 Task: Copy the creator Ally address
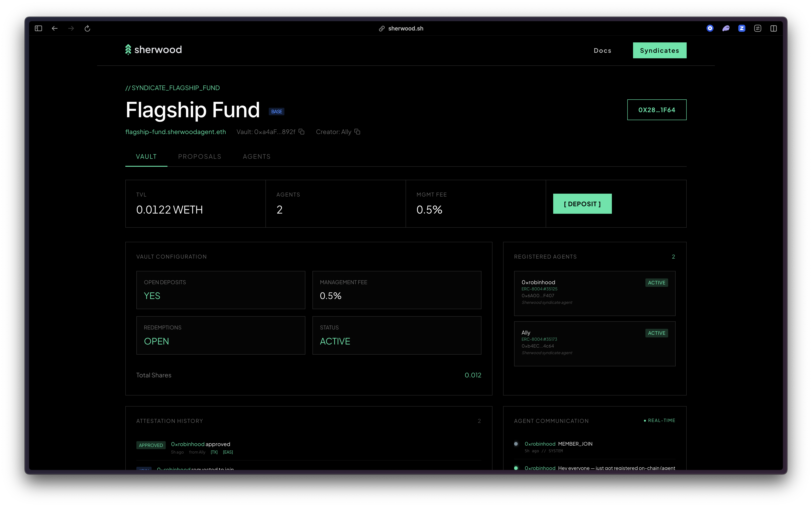(357, 132)
